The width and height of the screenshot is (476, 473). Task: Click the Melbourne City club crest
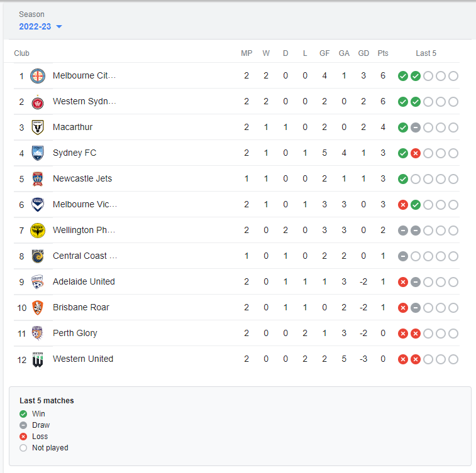pos(38,76)
